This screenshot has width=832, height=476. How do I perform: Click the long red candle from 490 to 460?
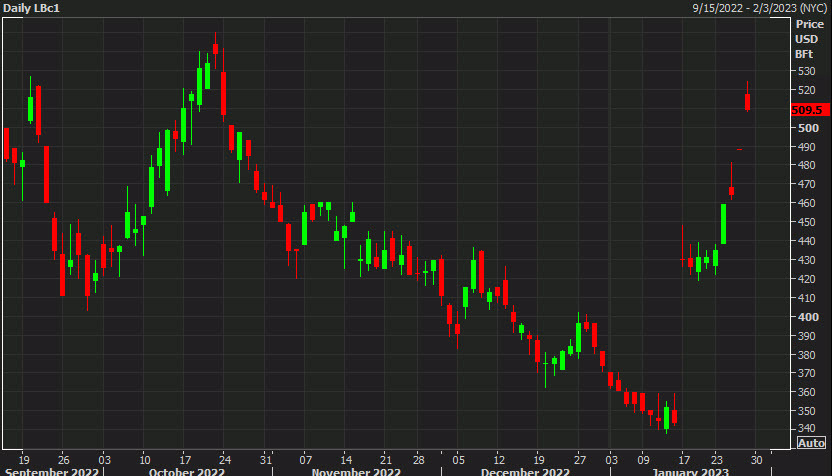point(47,175)
